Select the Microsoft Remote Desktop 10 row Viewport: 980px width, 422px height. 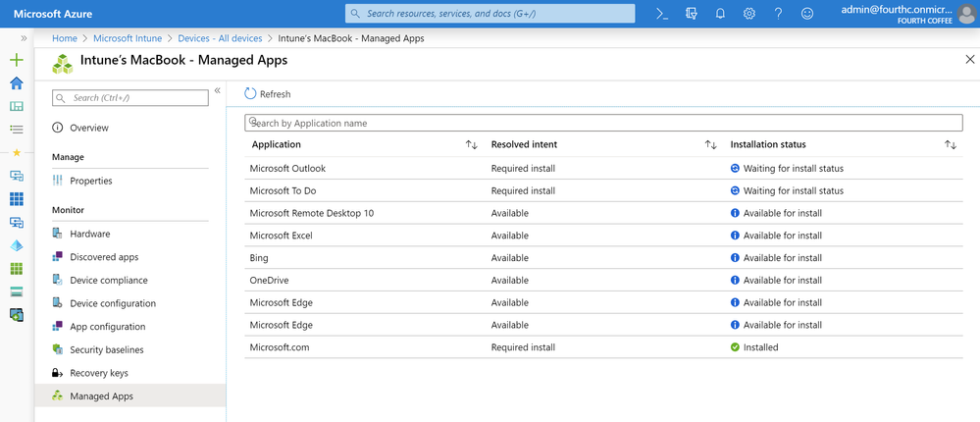point(603,213)
